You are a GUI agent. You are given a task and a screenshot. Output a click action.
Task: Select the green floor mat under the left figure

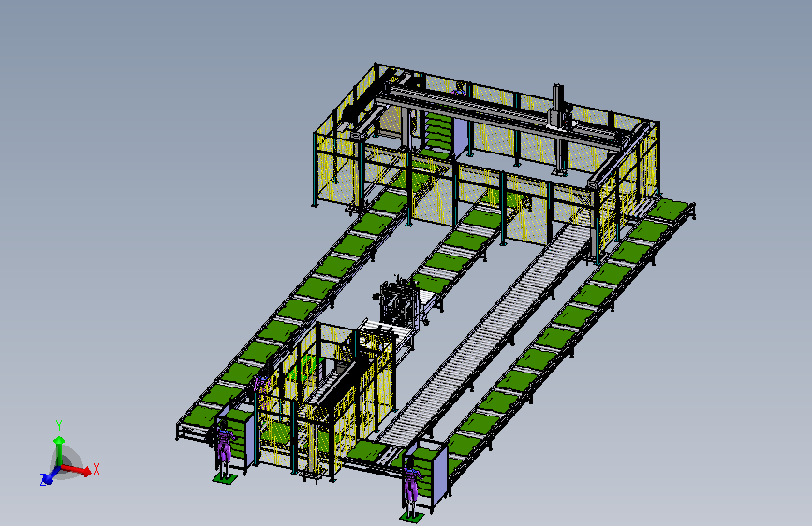225,479
